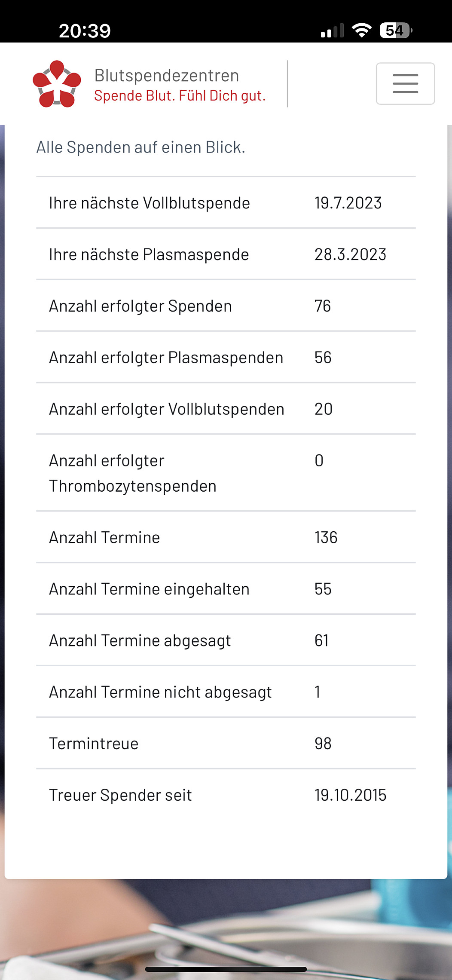Image resolution: width=452 pixels, height=980 pixels.
Task: Tap the Wi-Fi status icon
Action: tap(361, 31)
